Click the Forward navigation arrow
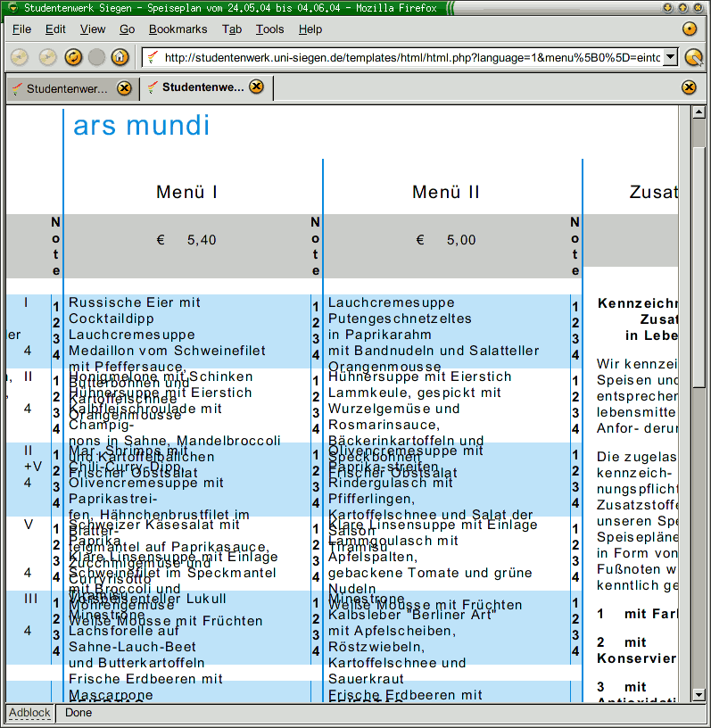Viewport: 711px width, 728px height. (x=47, y=58)
